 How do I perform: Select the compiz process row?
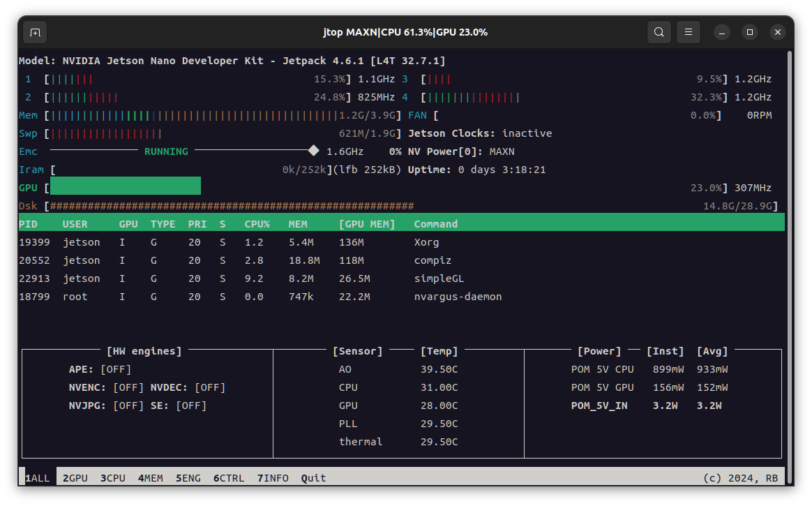[401, 260]
